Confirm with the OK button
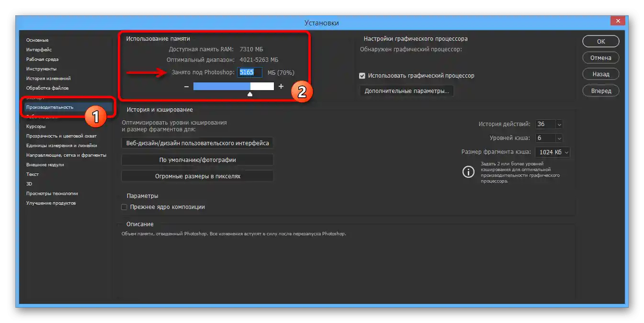Viewport: 644px width, 323px height. pyautogui.click(x=601, y=42)
